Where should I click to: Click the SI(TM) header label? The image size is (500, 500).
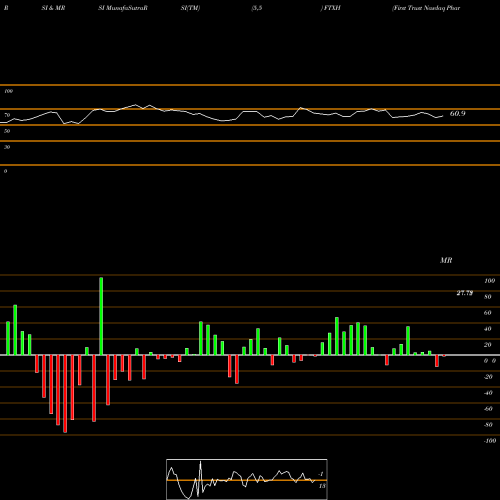pos(190,8)
